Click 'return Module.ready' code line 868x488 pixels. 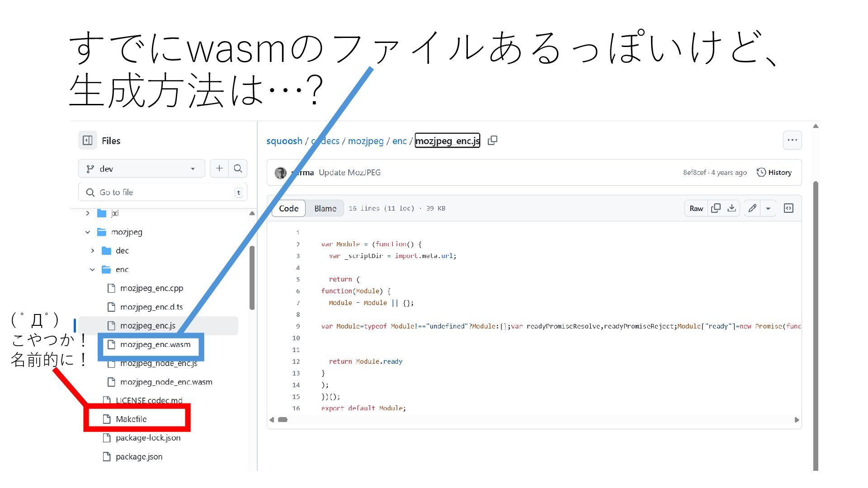[365, 361]
